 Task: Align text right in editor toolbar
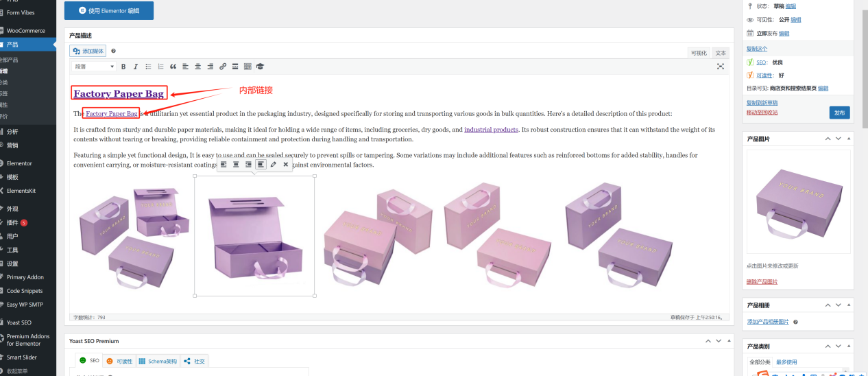click(210, 67)
